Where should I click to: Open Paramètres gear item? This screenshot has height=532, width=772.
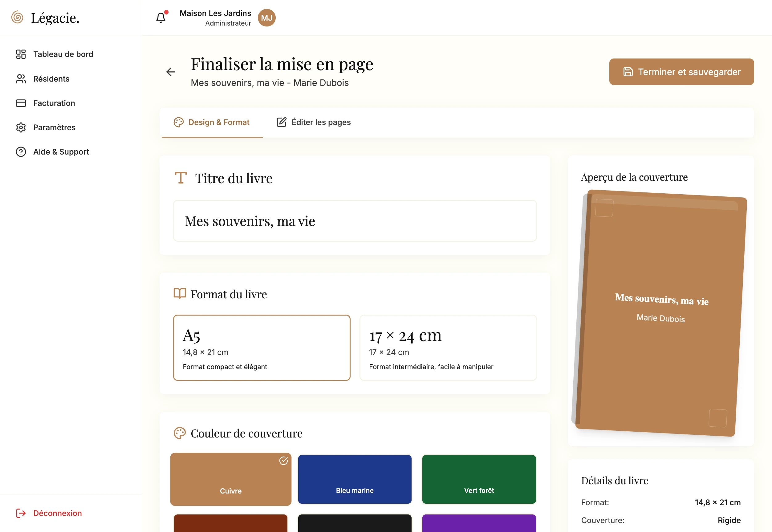click(x=54, y=128)
